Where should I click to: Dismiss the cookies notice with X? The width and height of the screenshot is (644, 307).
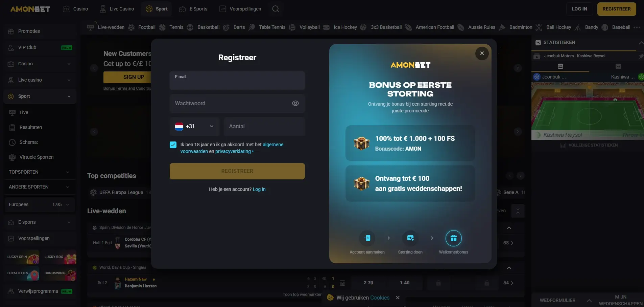pos(398,298)
